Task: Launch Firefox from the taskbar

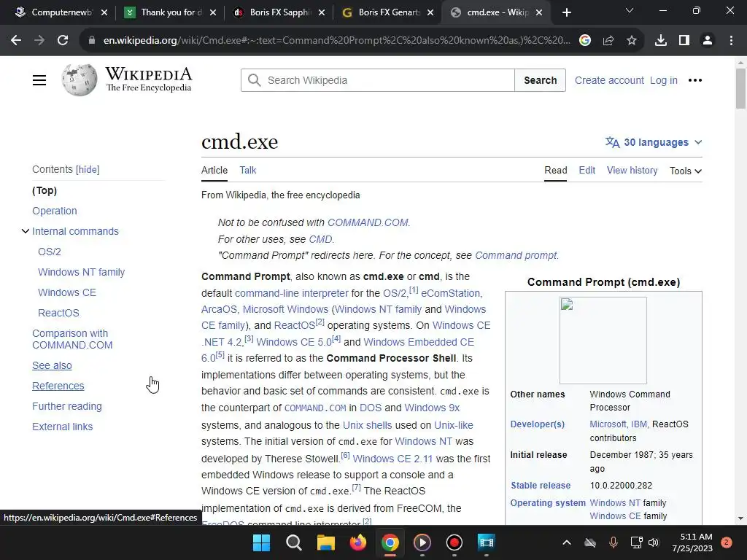Action: point(357,542)
